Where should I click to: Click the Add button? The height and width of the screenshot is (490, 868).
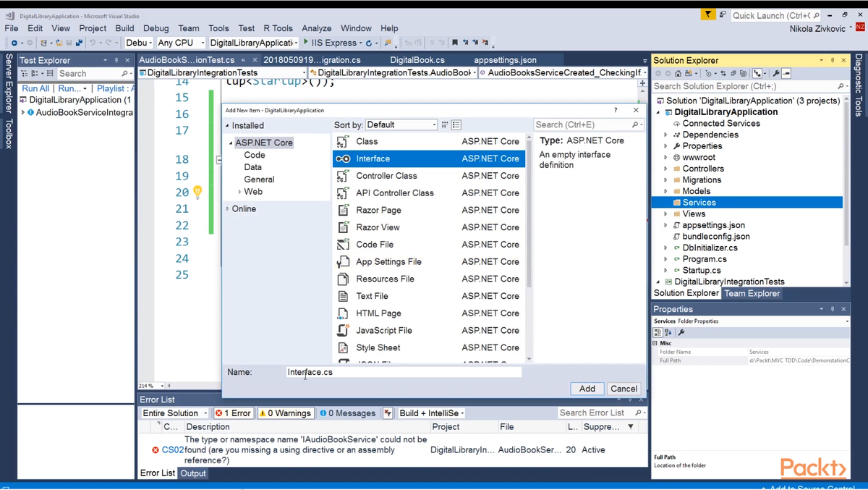tap(587, 389)
